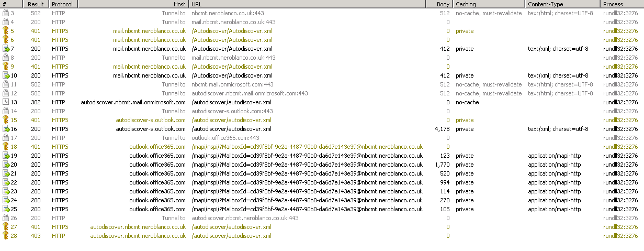The image size is (644, 251).
Task: Select host mail.nbcmt.neroblanco.co.uk in session 10
Action: 149,75
